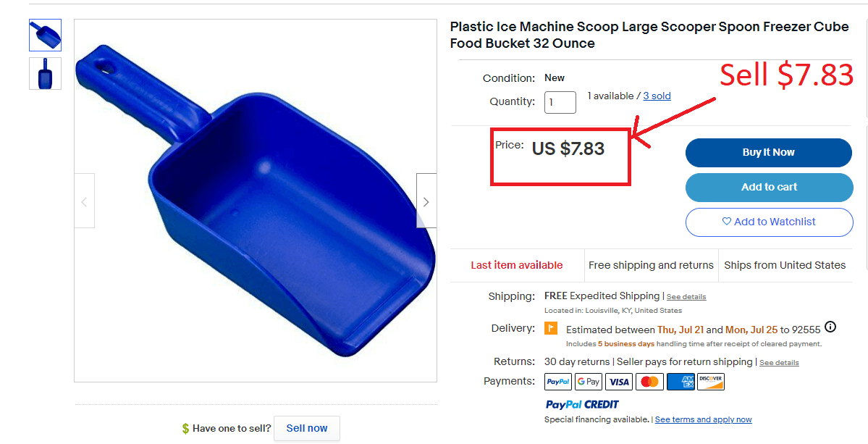This screenshot has width=868, height=444.
Task: Click the American Express icon
Action: (x=680, y=382)
